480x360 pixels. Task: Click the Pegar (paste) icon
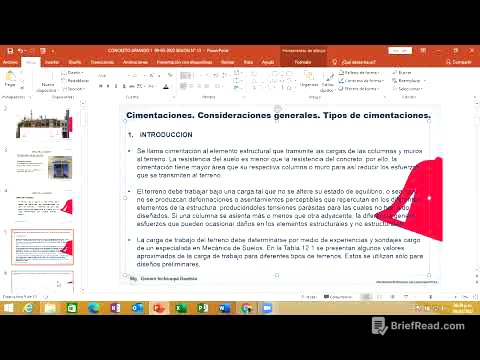click(x=10, y=76)
